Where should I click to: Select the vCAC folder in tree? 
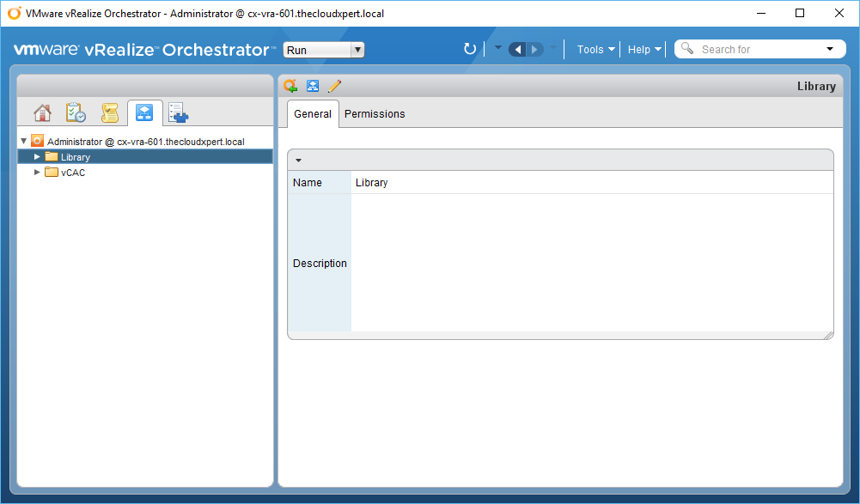click(72, 173)
